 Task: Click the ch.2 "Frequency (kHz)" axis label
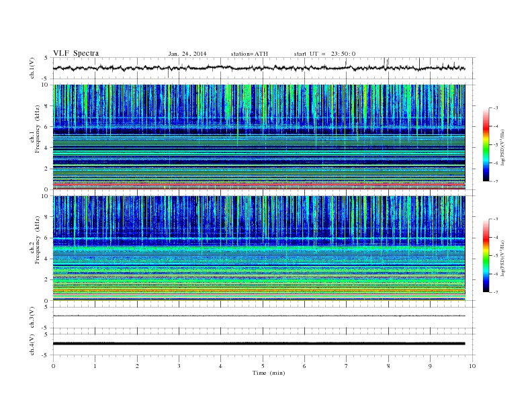point(37,240)
